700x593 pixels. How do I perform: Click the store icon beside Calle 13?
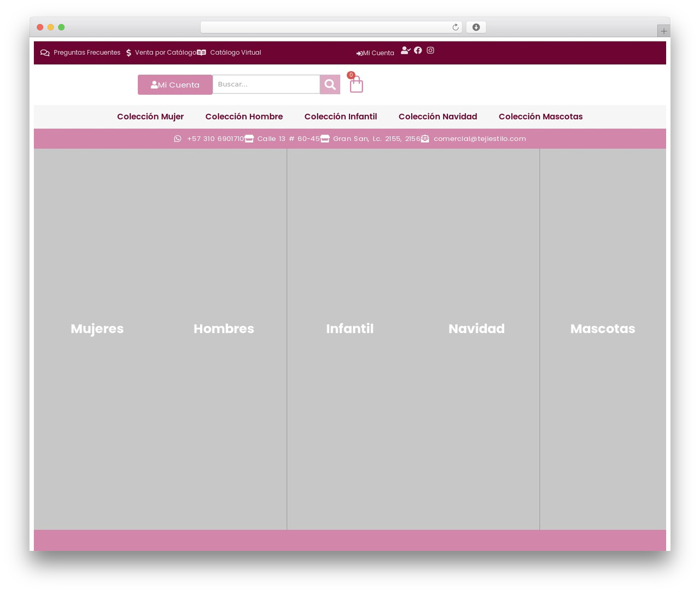click(x=249, y=139)
